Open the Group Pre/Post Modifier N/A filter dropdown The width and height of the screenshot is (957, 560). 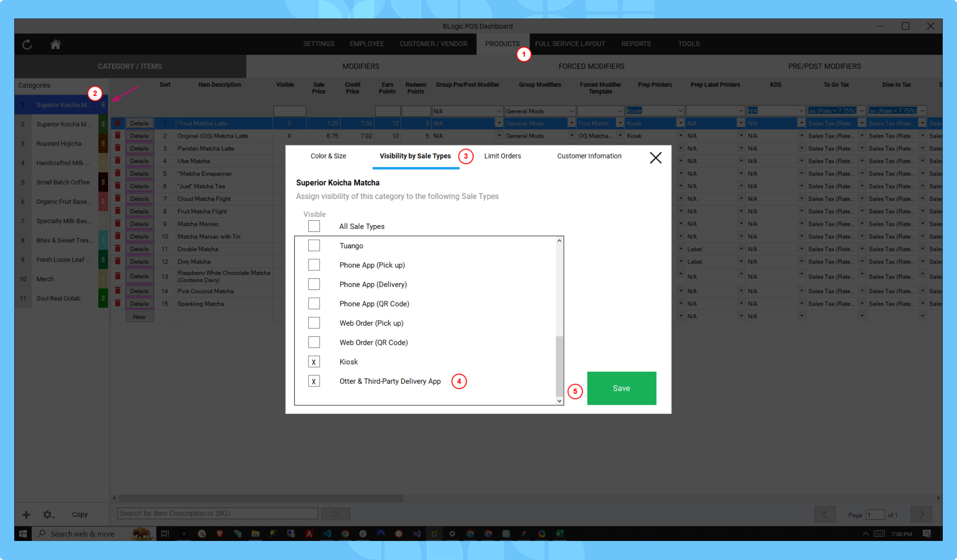(x=499, y=111)
